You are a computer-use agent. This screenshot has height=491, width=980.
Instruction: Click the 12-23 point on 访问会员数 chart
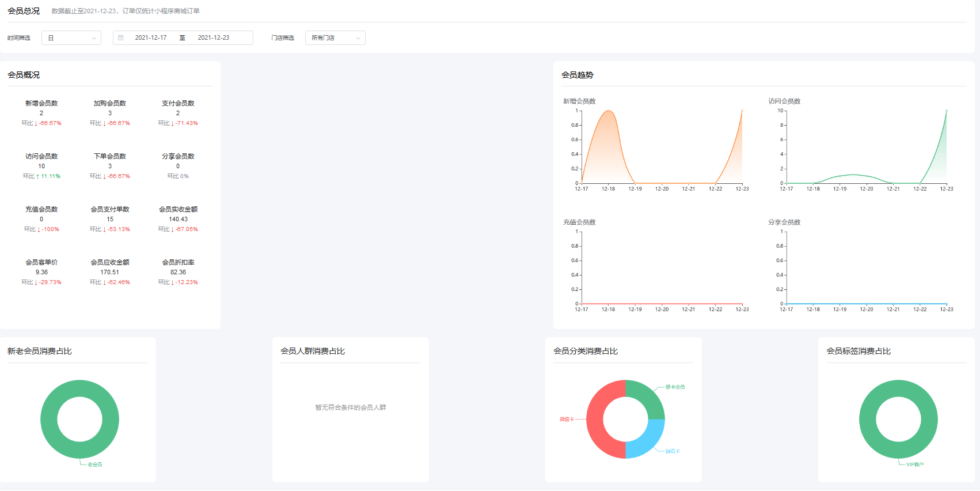(946, 111)
